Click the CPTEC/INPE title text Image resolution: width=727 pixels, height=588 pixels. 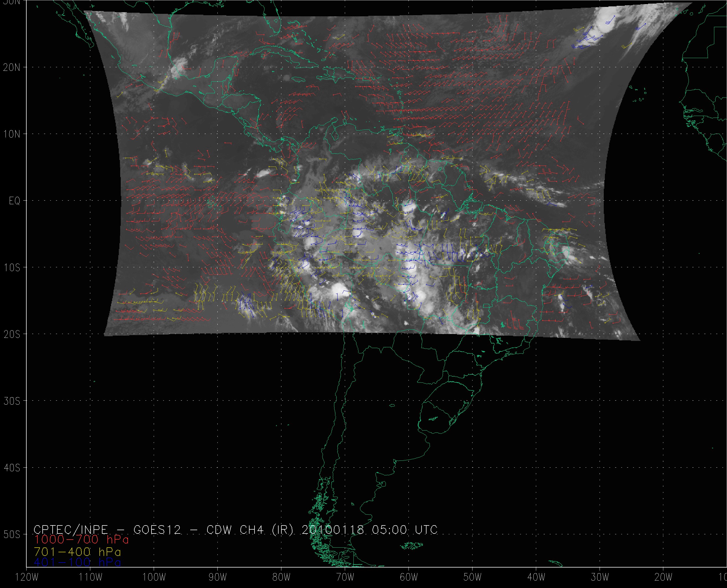(71, 530)
